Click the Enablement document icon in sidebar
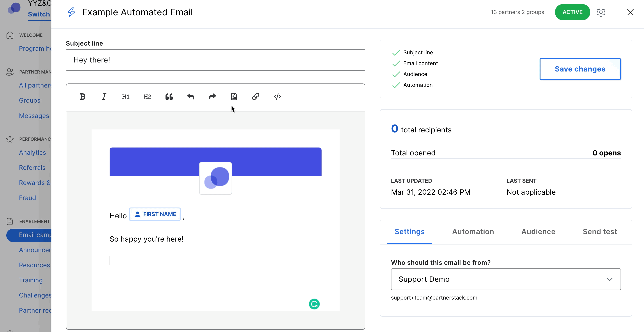The height and width of the screenshot is (332, 644). click(x=10, y=221)
